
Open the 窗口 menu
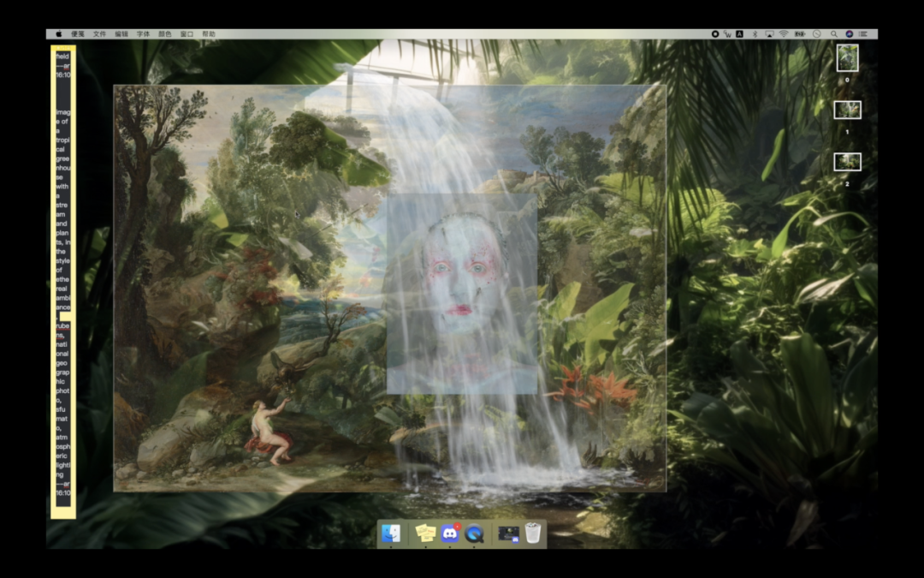[187, 34]
